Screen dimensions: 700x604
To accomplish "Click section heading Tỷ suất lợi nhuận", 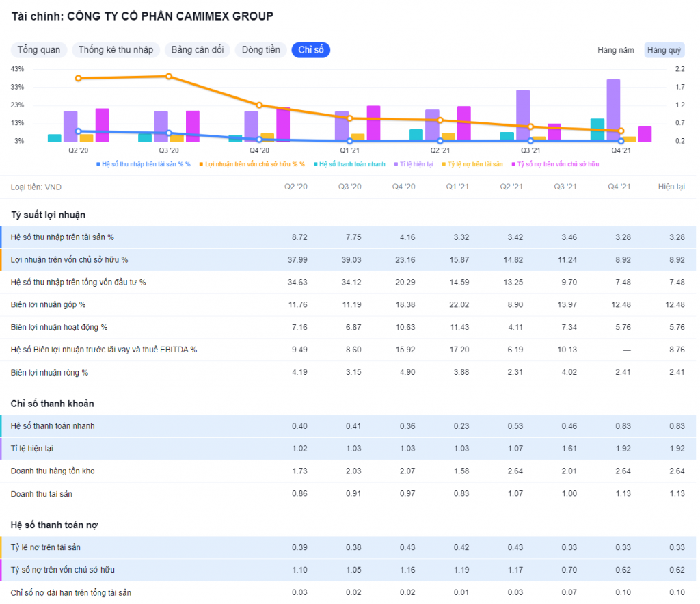I will coord(49,215).
